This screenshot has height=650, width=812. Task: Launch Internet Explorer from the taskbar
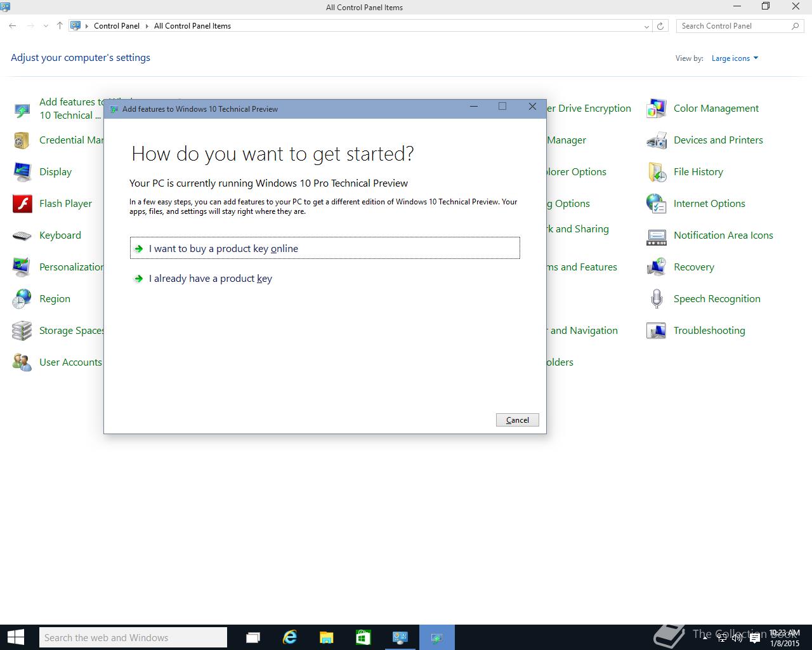(290, 637)
